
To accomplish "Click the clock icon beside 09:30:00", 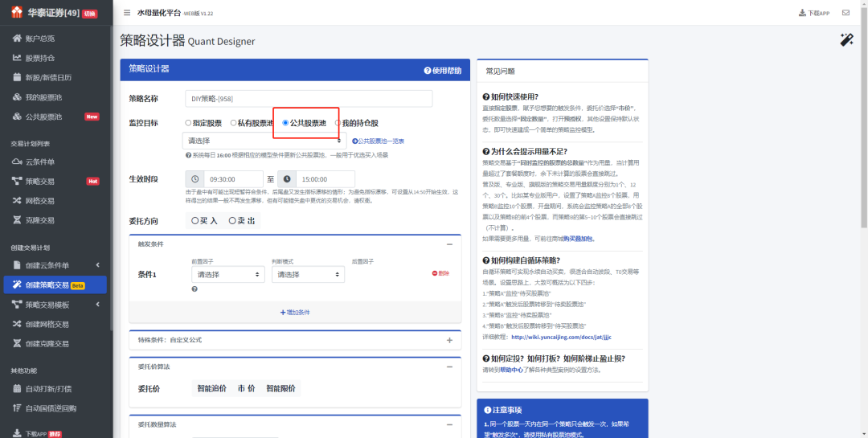I will click(194, 179).
